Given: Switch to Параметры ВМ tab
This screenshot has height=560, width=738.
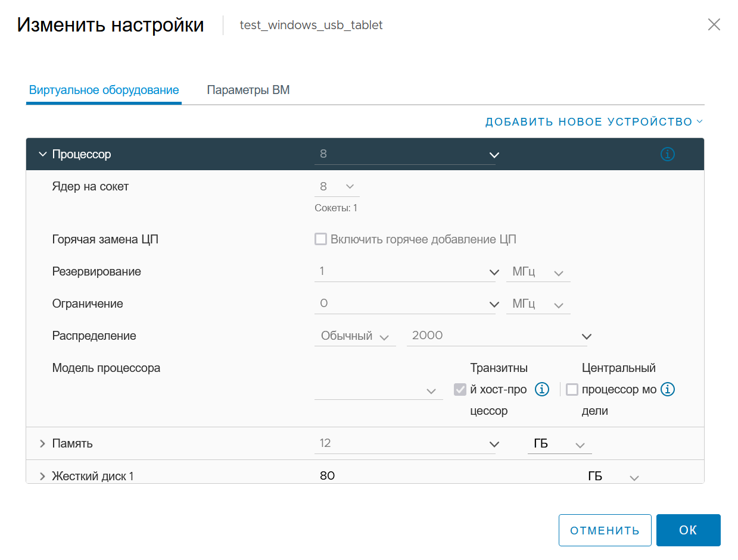Looking at the screenshot, I should tap(248, 90).
